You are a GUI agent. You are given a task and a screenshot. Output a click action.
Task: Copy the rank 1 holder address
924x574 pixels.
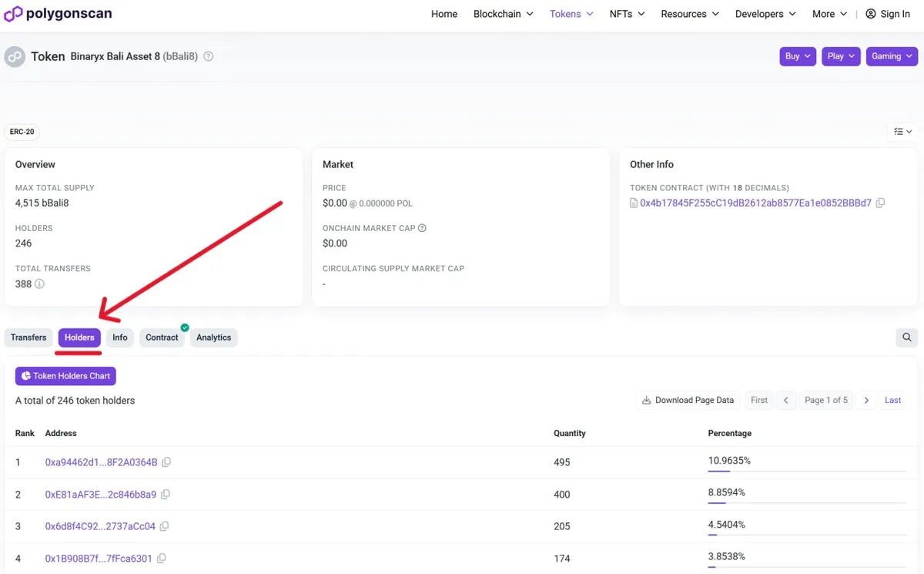pyautogui.click(x=166, y=462)
